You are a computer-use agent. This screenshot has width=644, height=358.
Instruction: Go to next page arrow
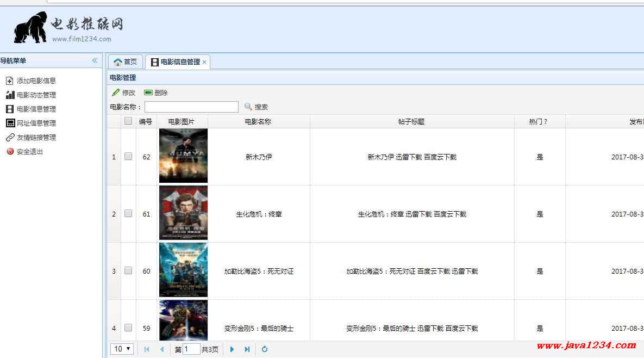pos(232,349)
